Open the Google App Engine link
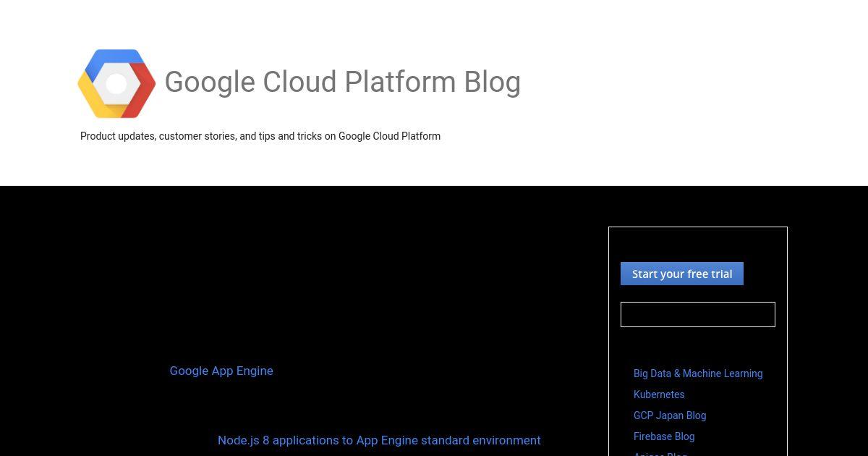The image size is (868, 456). point(221,371)
